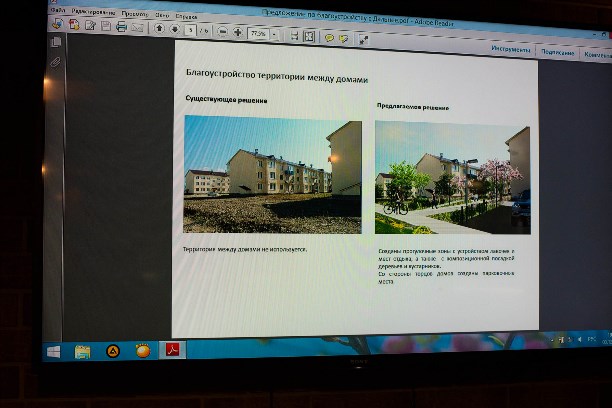The image size is (612, 408).
Task: Click the zoom out minus button
Action: (x=222, y=31)
